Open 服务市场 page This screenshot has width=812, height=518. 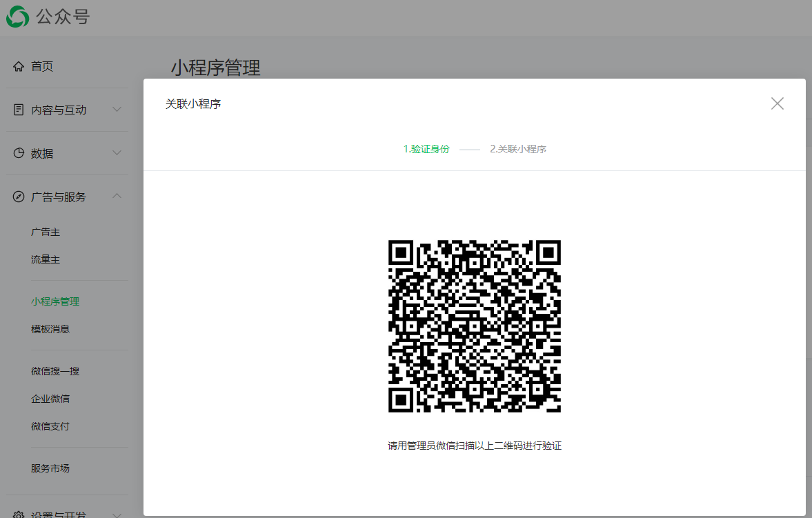(50, 468)
